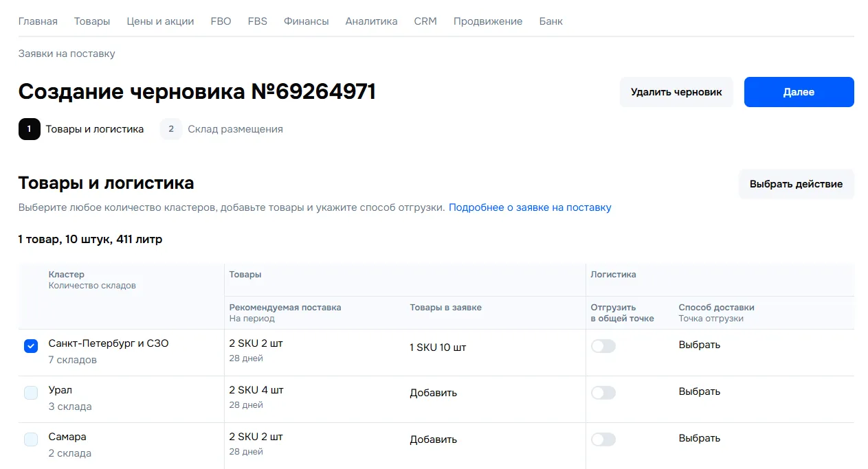Open the Товары menu item

click(x=92, y=21)
